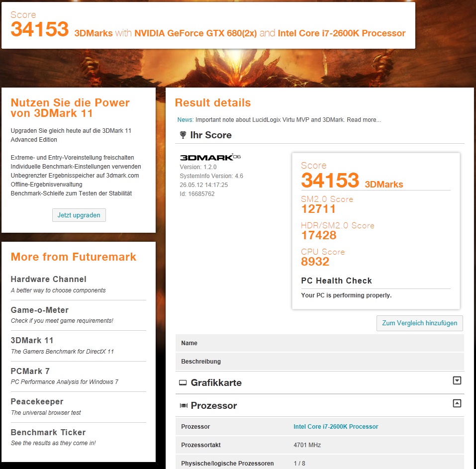Viewport: 476px width, 469px height.
Task: Click the physical/logical processors value 1 / 8
Action: (299, 463)
